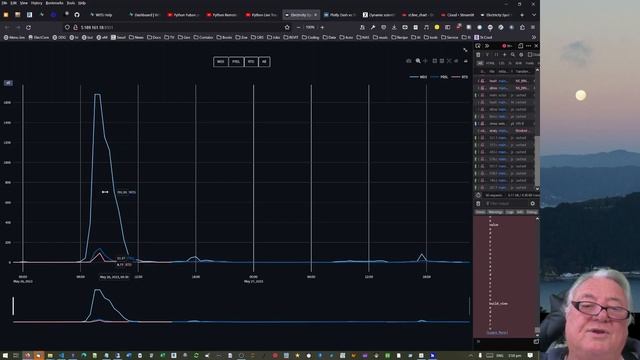Viewport: 640px width, 360px height.
Task: Zoom out the page with minus icon
Action: (298, 27)
